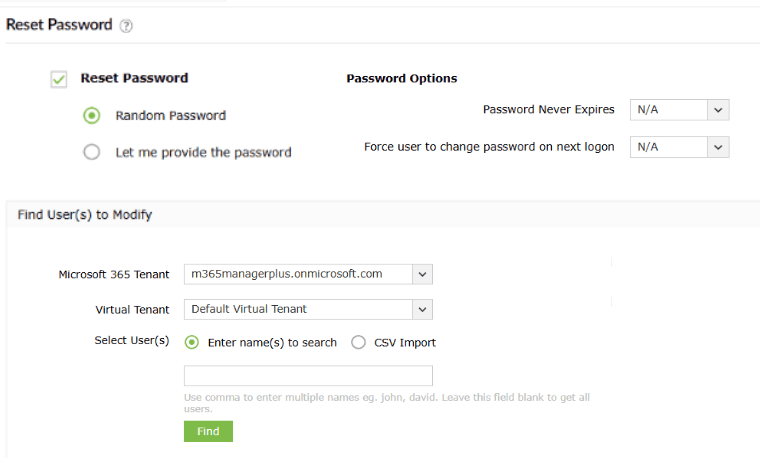Click the help icon beside the Reset Password heading
The image size is (760, 458).
pos(127,26)
